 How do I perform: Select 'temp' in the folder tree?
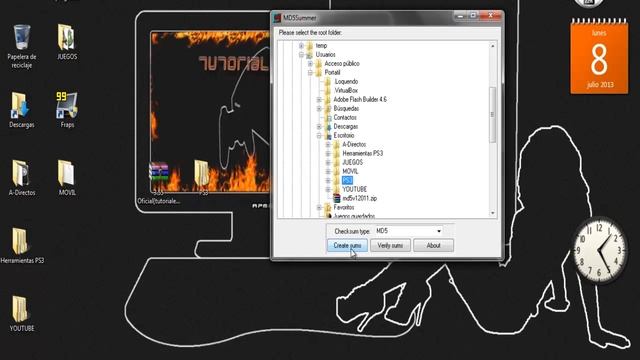coord(321,46)
